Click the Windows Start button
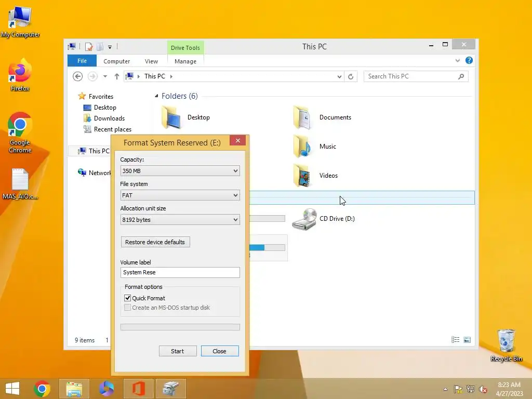The height and width of the screenshot is (399, 532). click(12, 389)
